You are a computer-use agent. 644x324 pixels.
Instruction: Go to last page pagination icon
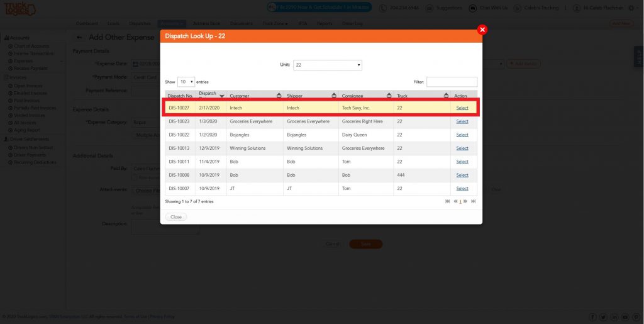pos(473,201)
